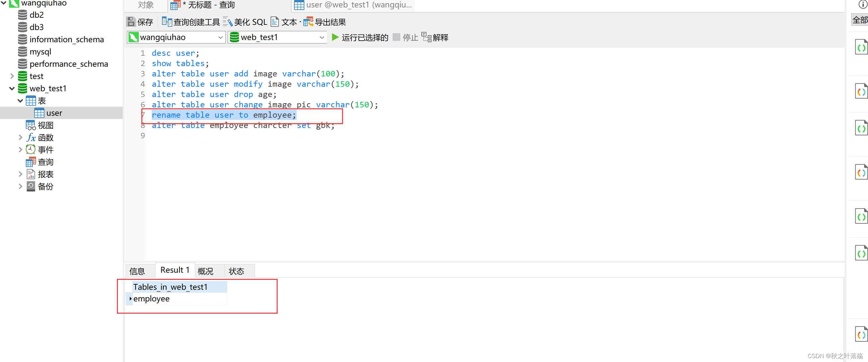Screen dimensions: 868x362
Task: Select the 视图 views node
Action: [x=45, y=125]
